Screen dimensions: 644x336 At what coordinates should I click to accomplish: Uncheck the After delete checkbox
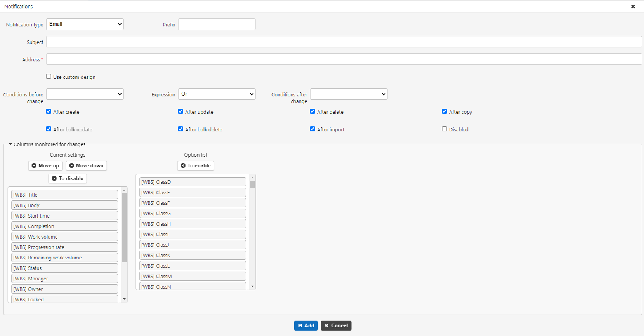[x=312, y=111]
